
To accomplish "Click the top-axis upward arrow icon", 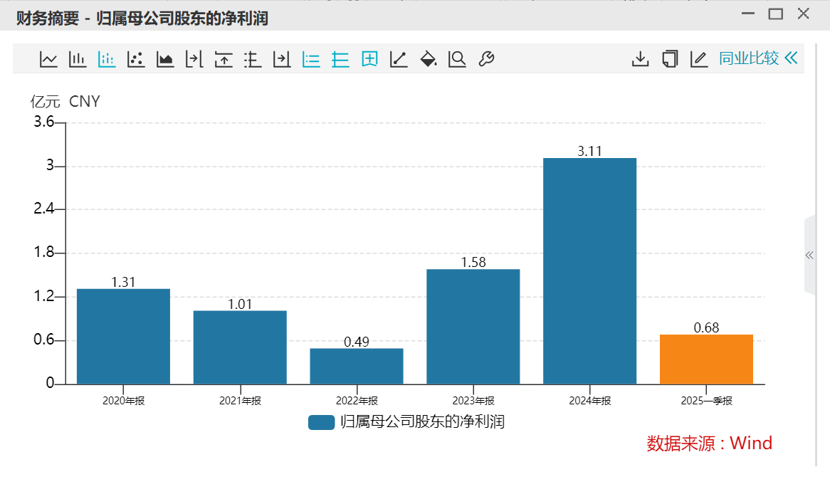I will click(224, 59).
